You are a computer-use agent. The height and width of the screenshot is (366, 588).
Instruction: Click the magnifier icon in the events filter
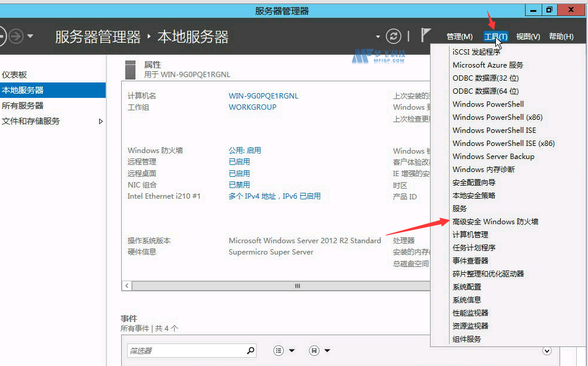point(250,350)
